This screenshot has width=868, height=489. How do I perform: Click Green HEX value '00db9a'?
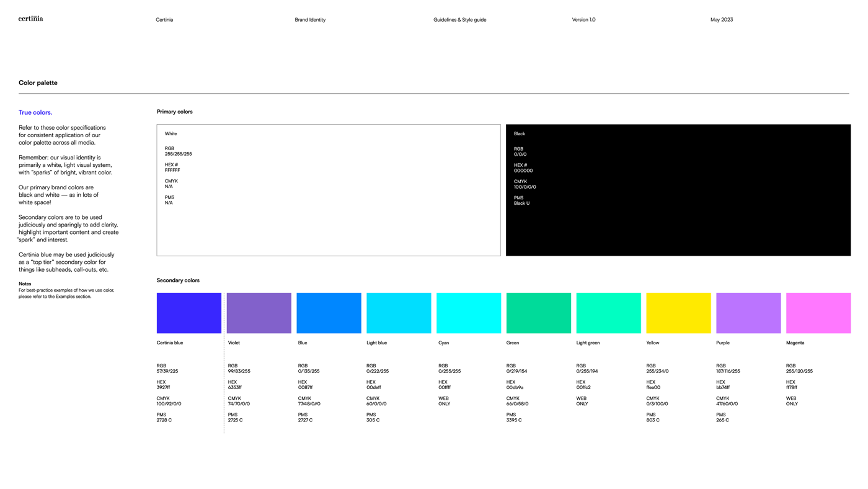(515, 387)
